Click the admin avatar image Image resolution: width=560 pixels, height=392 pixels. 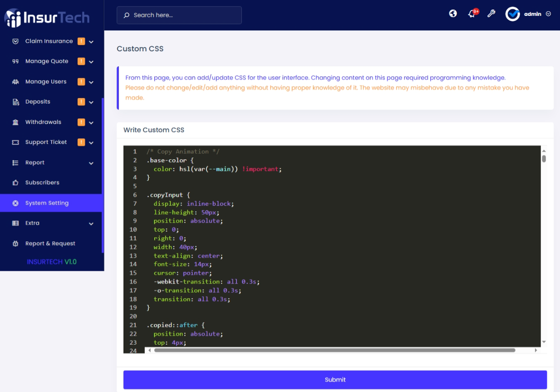pos(513,14)
